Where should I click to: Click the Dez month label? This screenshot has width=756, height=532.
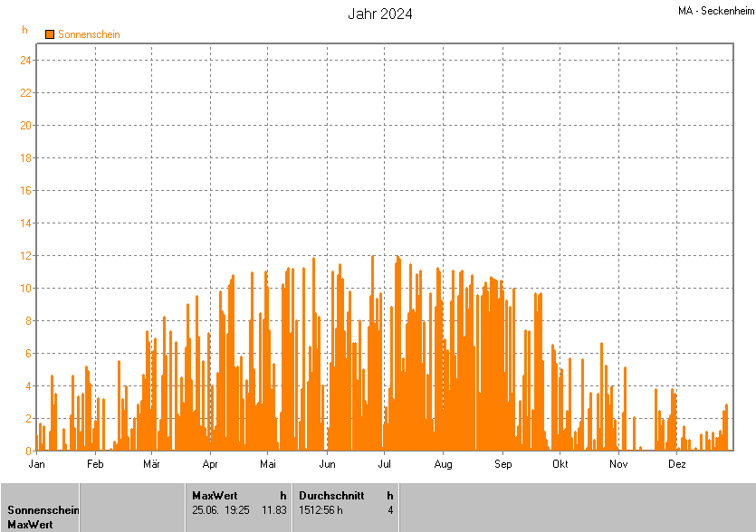676,464
